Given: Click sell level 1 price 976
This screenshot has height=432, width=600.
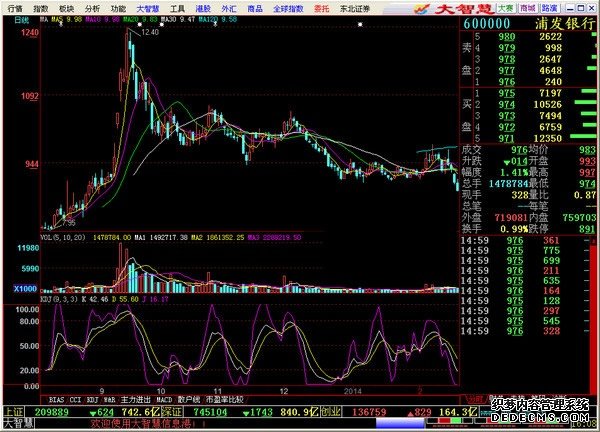Looking at the screenshot, I should pyautogui.click(x=507, y=82).
